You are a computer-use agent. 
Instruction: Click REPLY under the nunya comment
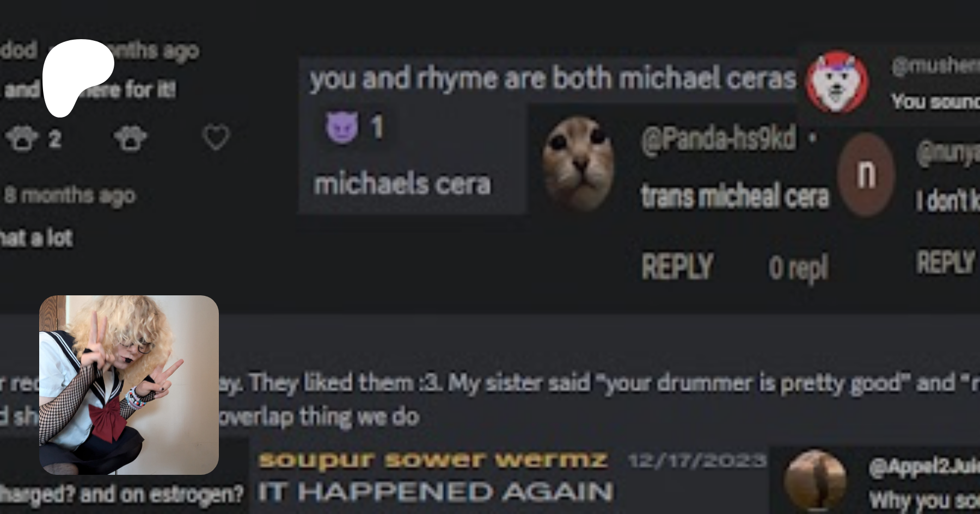point(946,262)
